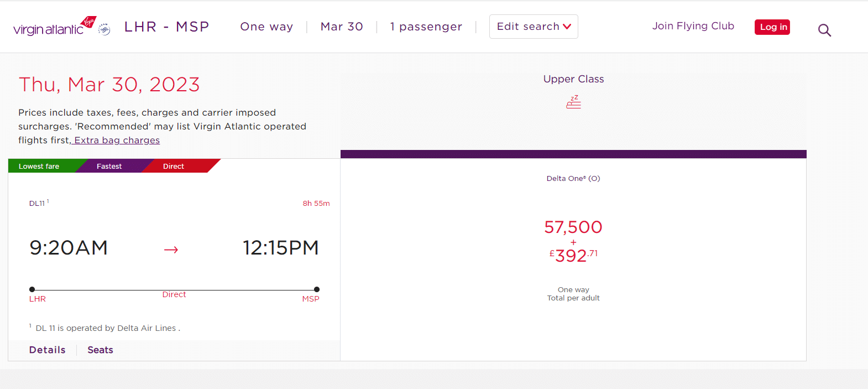Viewport: 868px width, 389px height.
Task: Select the Fastest tab
Action: coord(109,166)
